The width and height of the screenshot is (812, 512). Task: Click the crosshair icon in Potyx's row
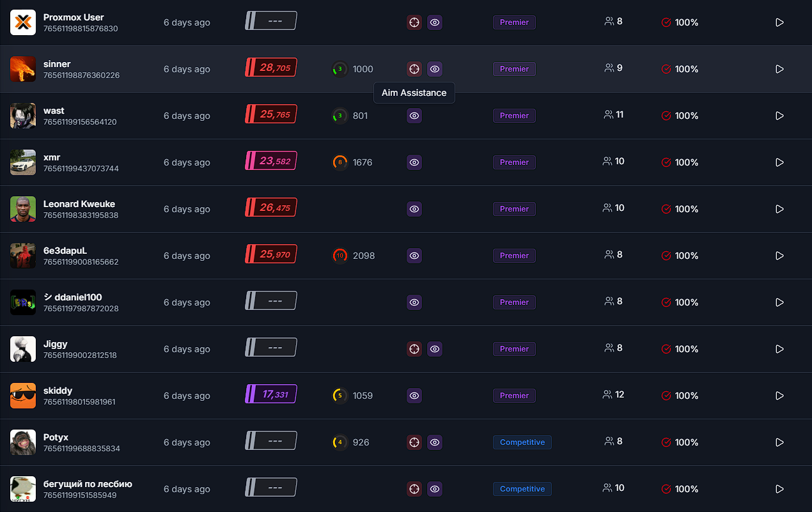click(x=414, y=442)
